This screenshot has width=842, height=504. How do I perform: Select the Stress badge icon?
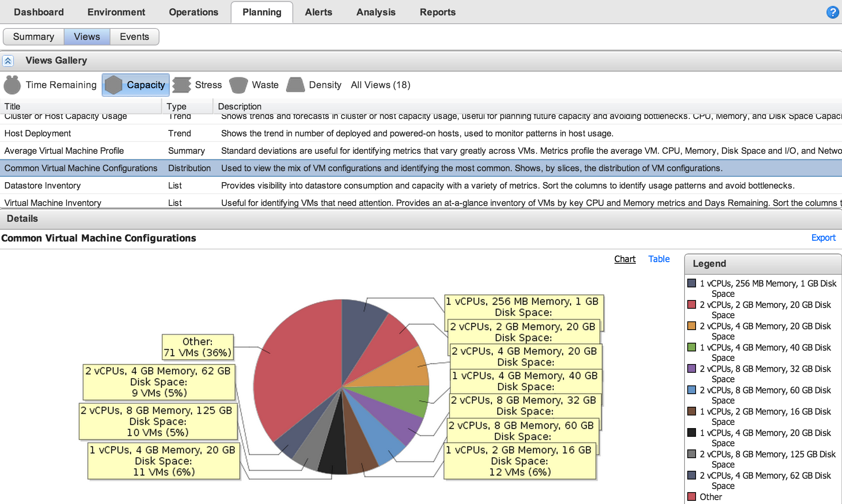pos(182,85)
